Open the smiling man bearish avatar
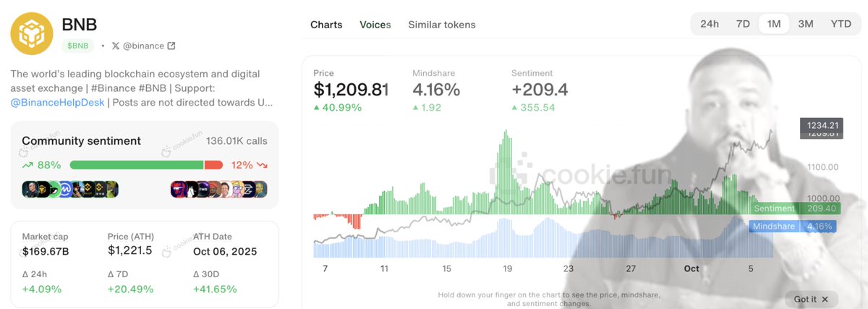 pos(225,190)
